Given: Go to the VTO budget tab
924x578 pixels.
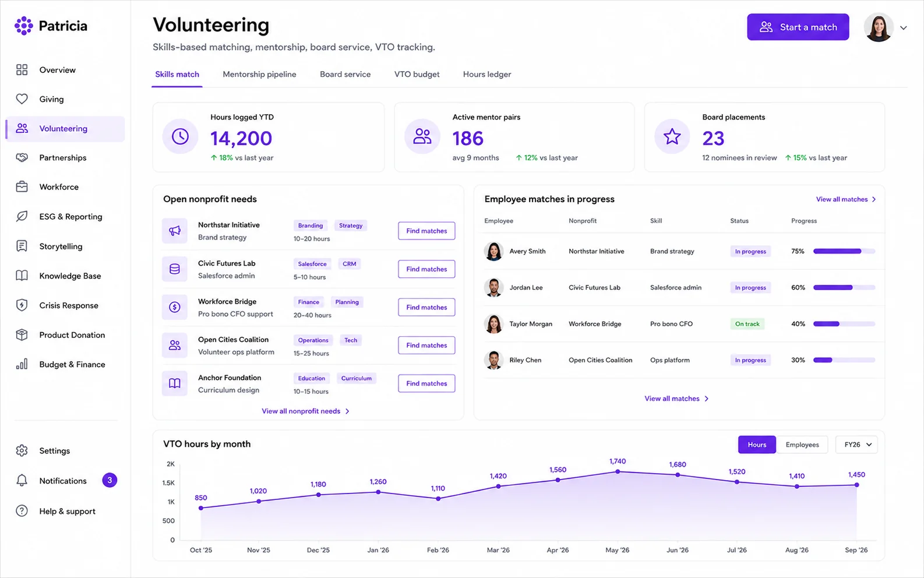Looking at the screenshot, I should (417, 75).
